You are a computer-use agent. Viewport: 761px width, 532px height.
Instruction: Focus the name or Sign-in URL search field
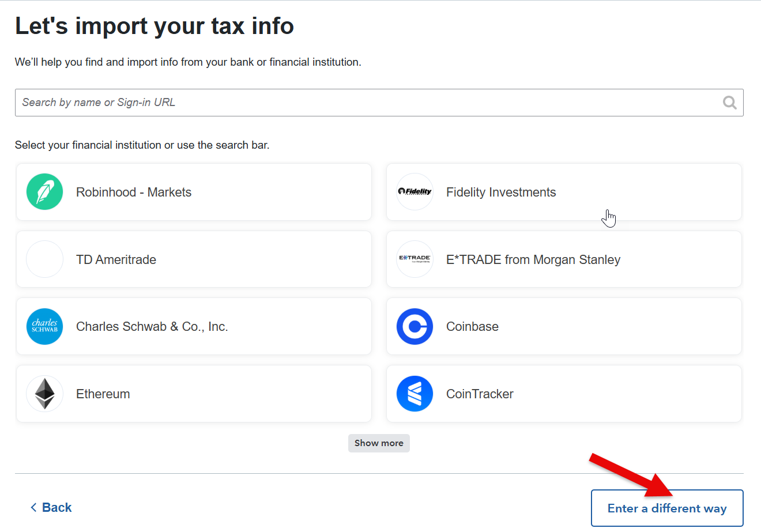coord(379,103)
